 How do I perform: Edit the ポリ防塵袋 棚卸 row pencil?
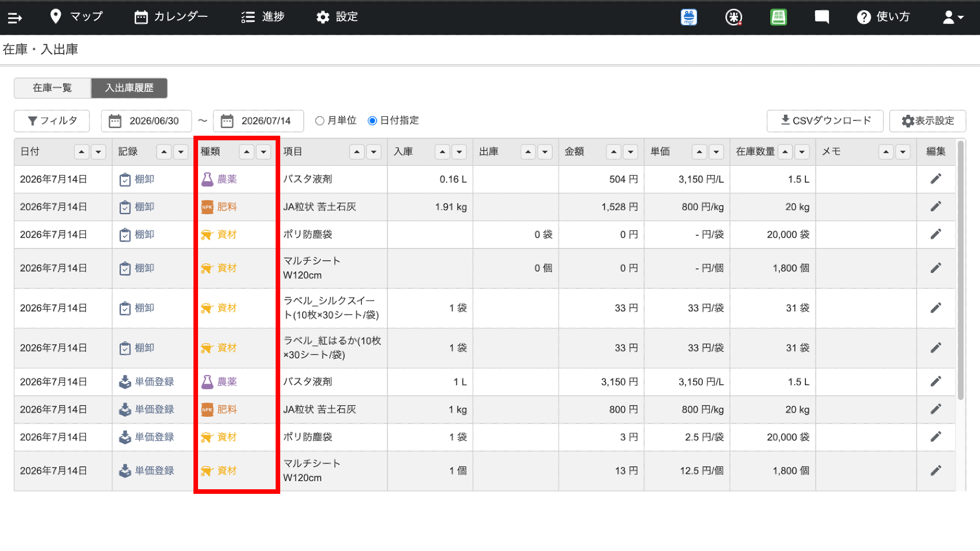point(936,234)
